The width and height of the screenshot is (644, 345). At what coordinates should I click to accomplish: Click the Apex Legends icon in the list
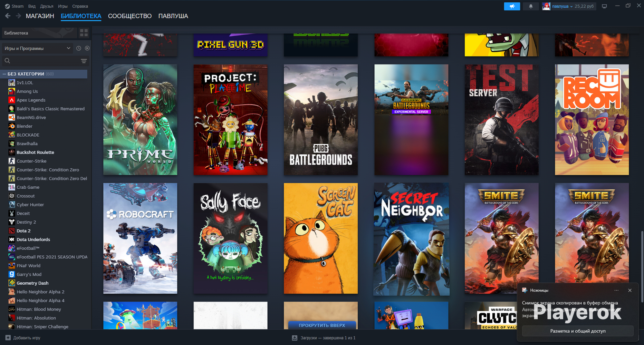(12, 100)
